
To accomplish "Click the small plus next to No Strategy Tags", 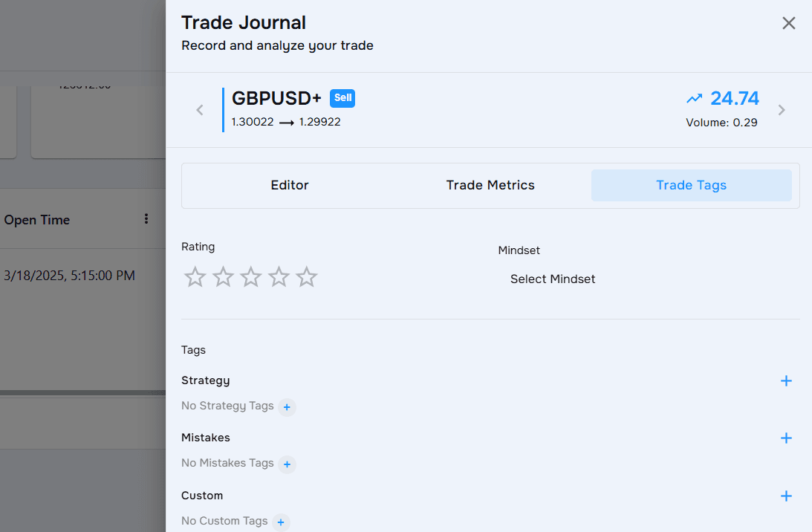I will click(287, 407).
